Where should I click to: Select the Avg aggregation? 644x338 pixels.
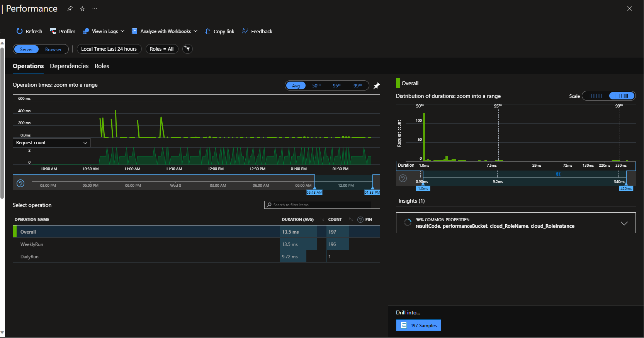(296, 85)
